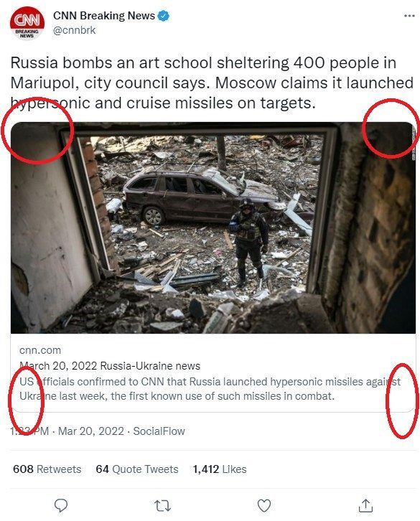
Task: Click the reply speech bubble icon
Action: pos(61,506)
